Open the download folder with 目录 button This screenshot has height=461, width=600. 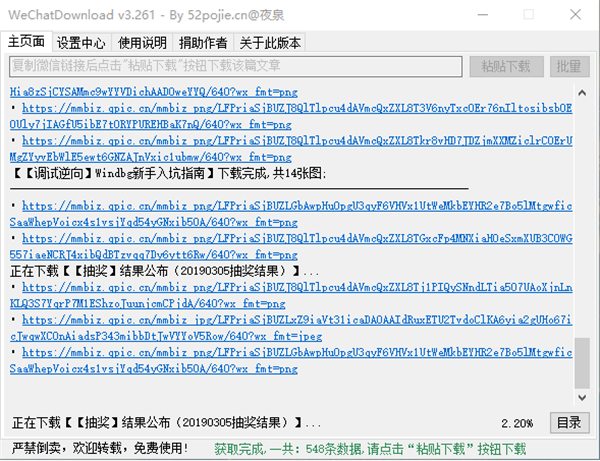tap(569, 423)
